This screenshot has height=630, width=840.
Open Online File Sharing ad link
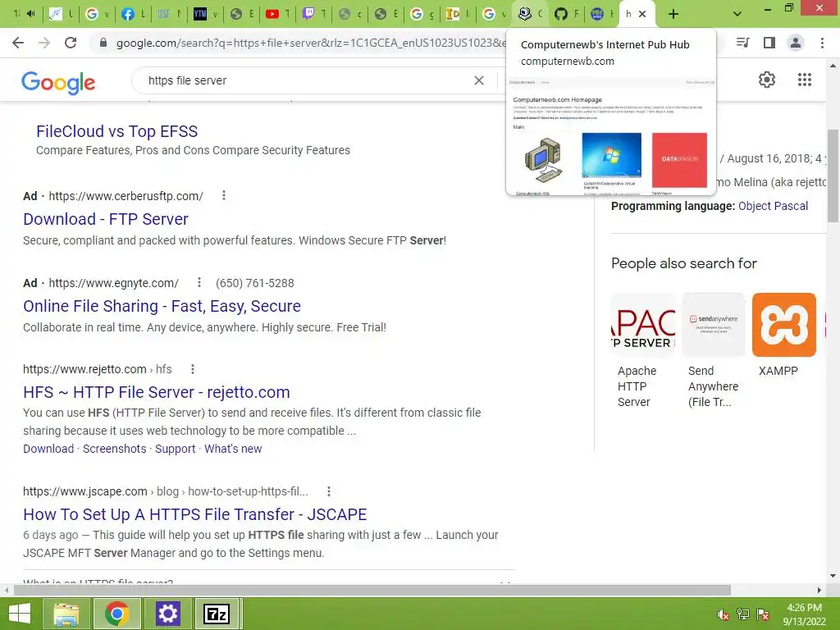162,306
